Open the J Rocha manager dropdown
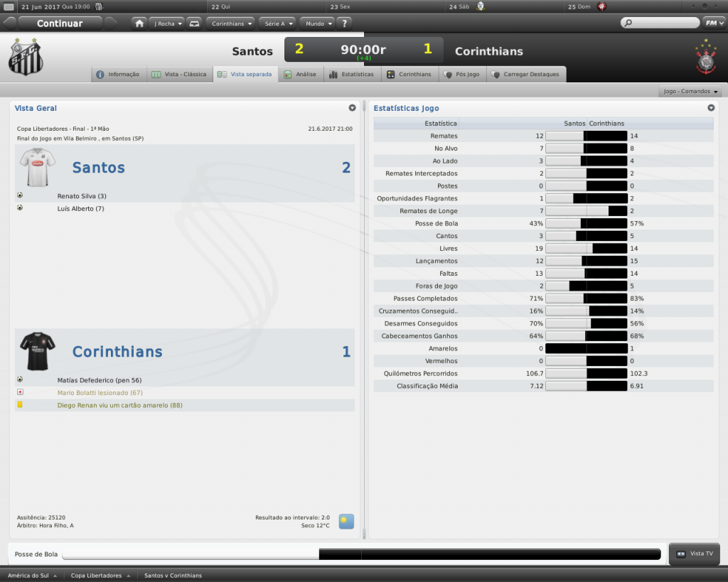The width and height of the screenshot is (728, 582). (167, 23)
